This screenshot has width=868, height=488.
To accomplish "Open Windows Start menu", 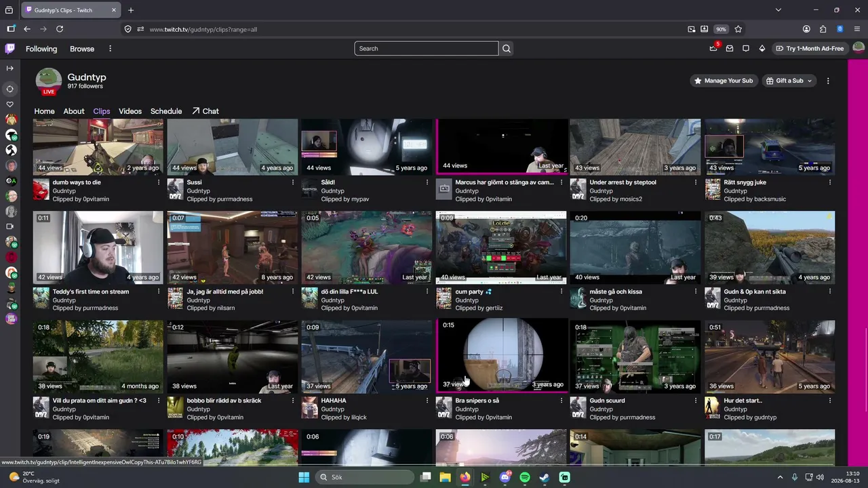I will (x=304, y=477).
